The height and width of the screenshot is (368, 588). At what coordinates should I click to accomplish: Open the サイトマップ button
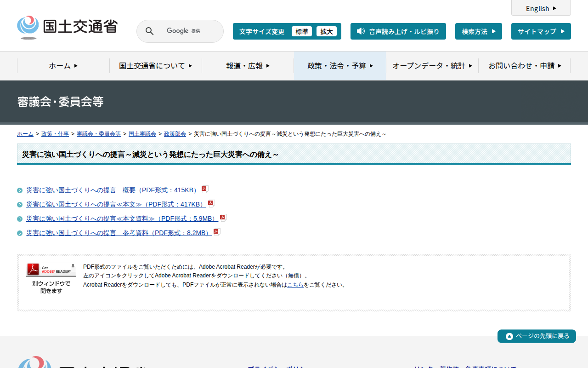(x=541, y=31)
